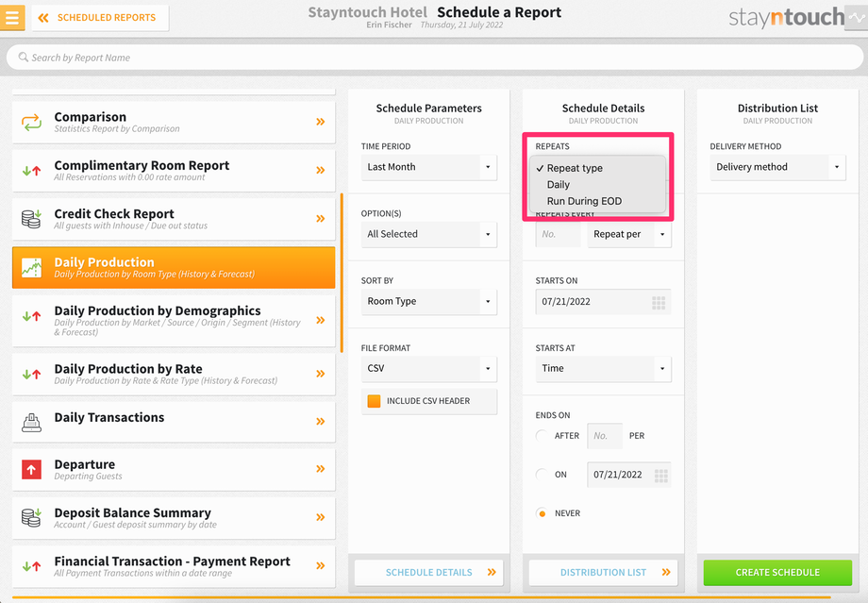
Task: Select the Departure report row
Action: 174,470
